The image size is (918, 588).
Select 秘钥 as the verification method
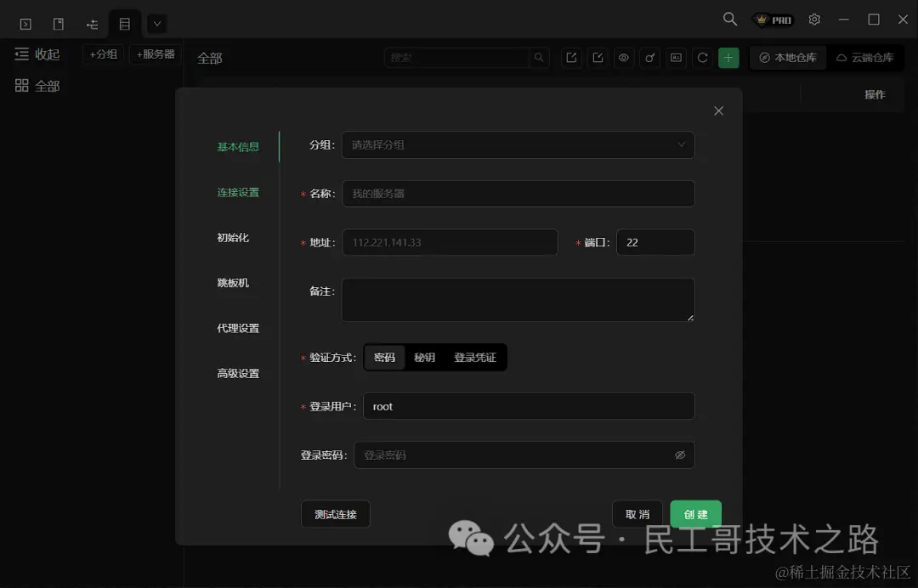pyautogui.click(x=424, y=357)
